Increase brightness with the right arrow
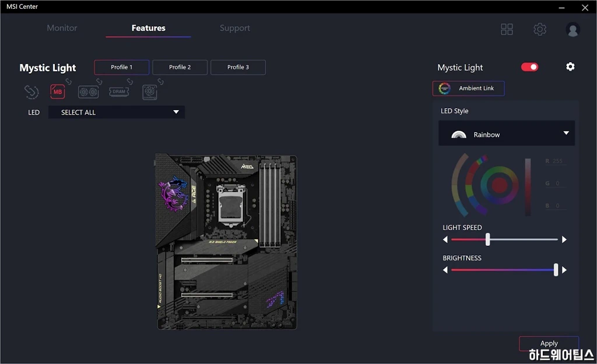597x364 pixels. point(564,270)
